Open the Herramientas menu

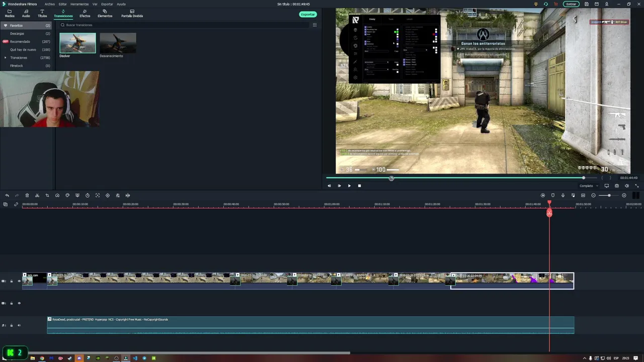tap(79, 4)
